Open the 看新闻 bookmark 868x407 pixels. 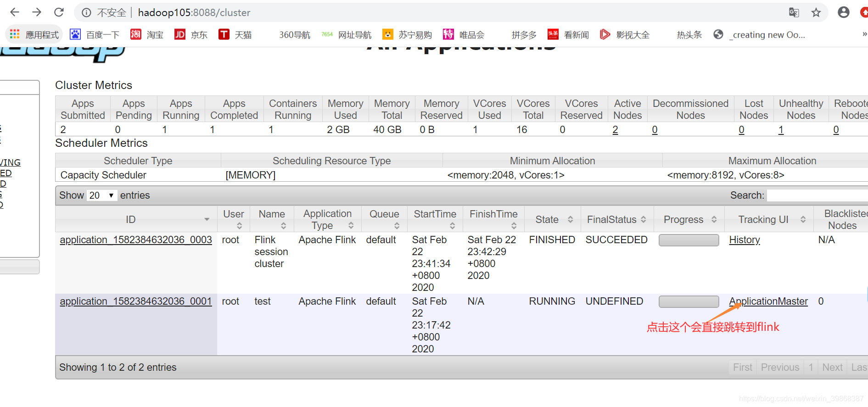pos(568,34)
